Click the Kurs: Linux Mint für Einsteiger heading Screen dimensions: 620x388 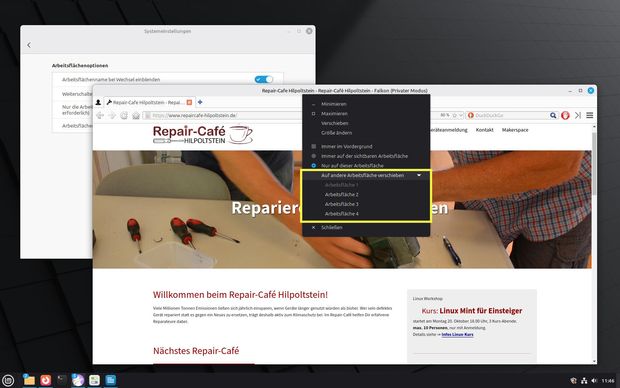472,311
